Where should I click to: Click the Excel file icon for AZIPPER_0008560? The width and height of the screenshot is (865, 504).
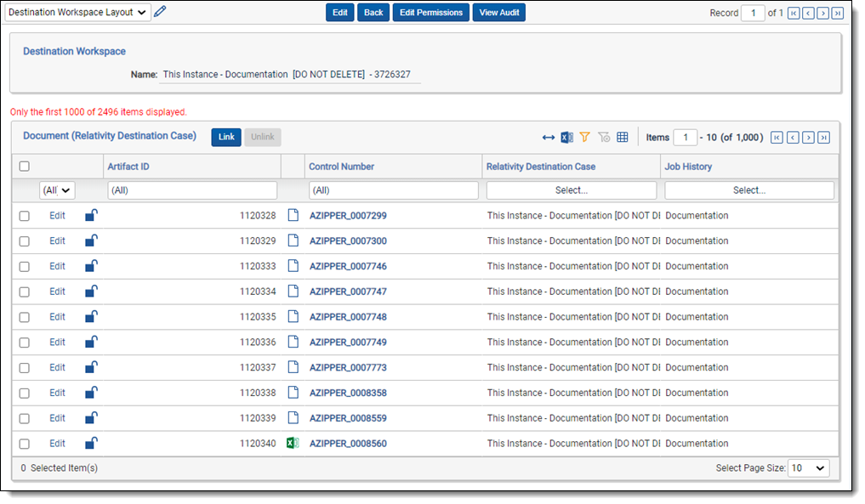(x=293, y=443)
